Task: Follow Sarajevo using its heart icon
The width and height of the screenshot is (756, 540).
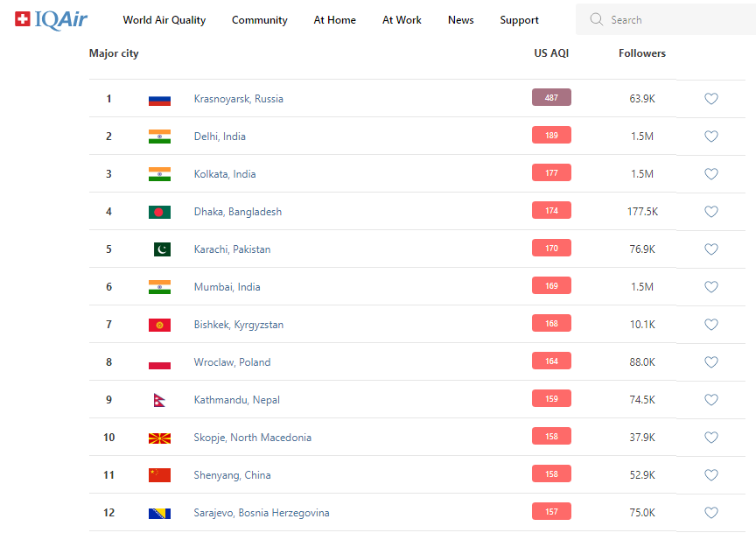Action: click(711, 513)
